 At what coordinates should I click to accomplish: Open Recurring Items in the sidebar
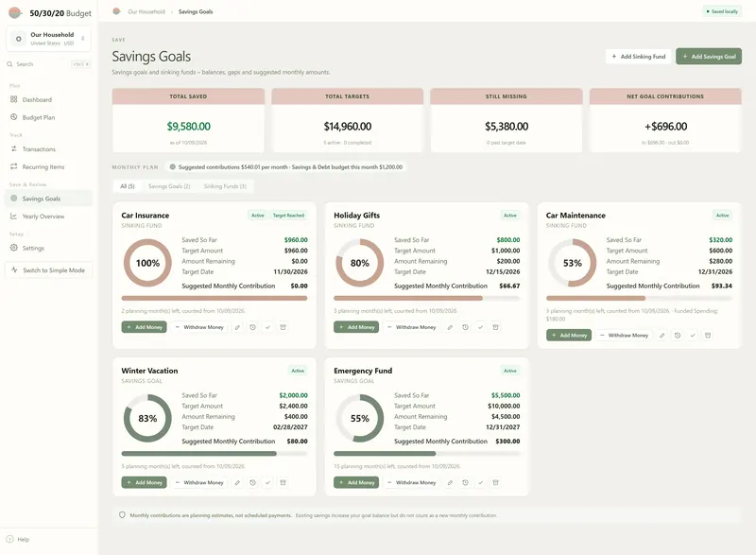pyautogui.click(x=49, y=166)
